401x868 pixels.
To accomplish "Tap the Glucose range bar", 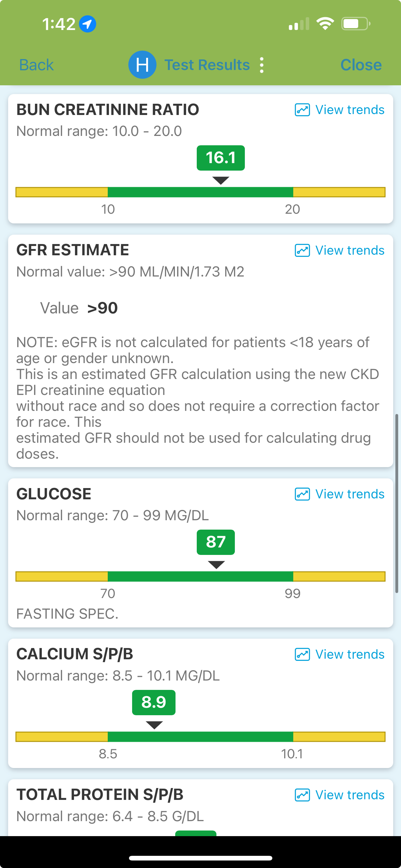I will pyautogui.click(x=200, y=576).
